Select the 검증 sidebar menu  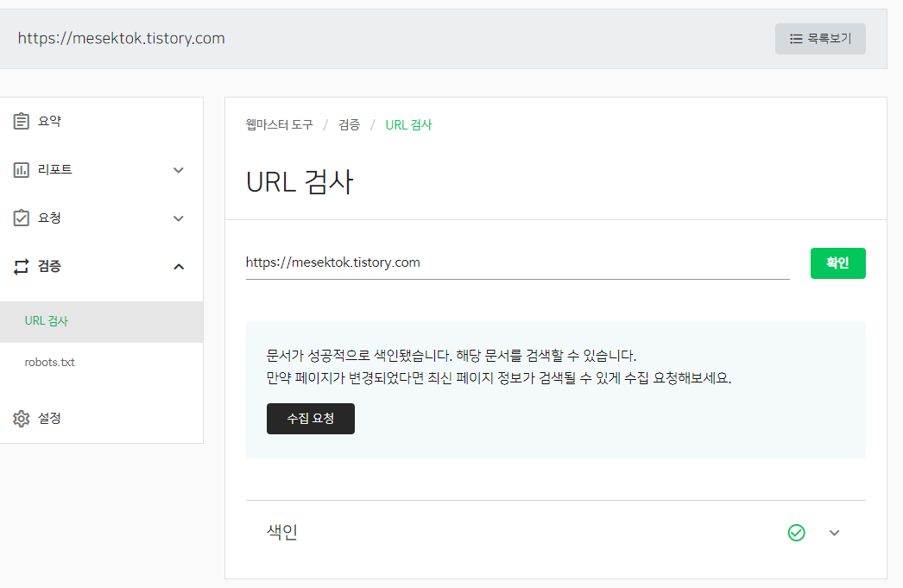[101, 267]
